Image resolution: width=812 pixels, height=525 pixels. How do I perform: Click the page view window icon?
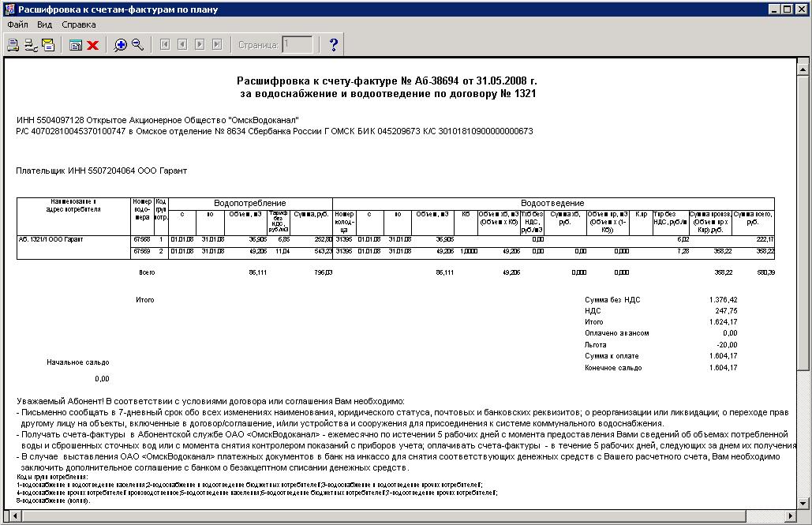click(76, 45)
